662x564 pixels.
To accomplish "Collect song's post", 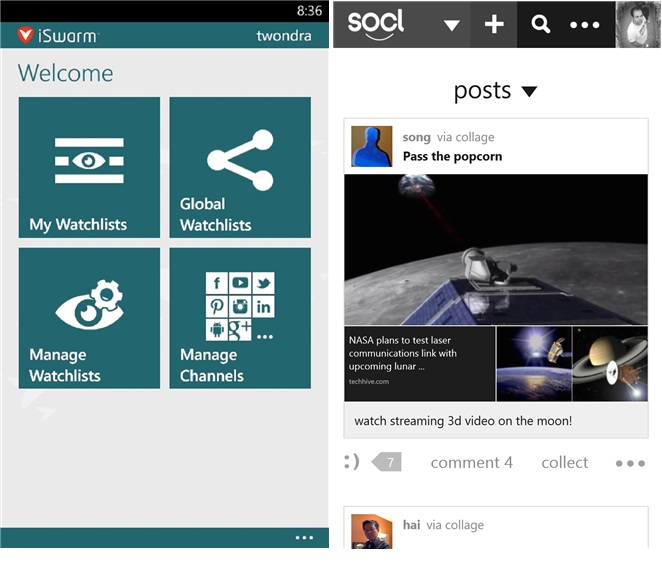I will 564,463.
